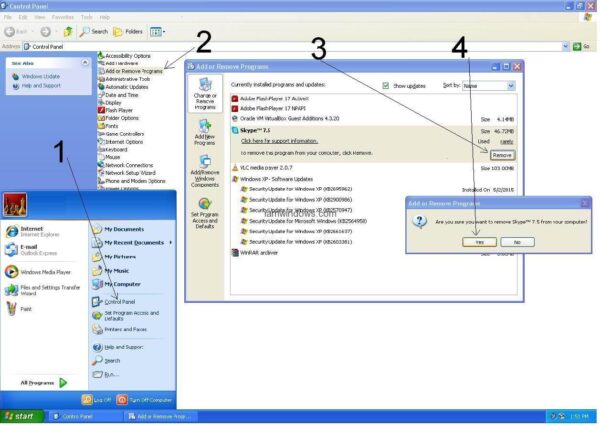Click the Go button beside address bar
The image size is (600, 426).
[581, 47]
